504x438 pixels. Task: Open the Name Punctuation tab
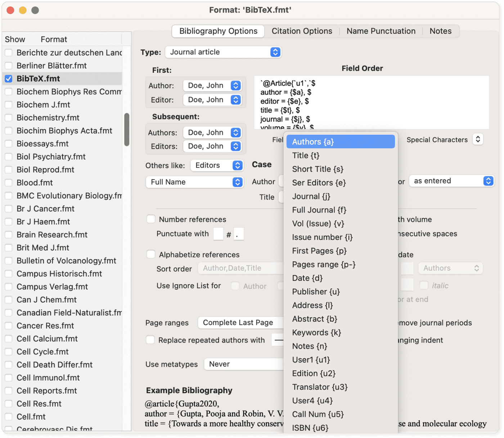[x=381, y=31]
